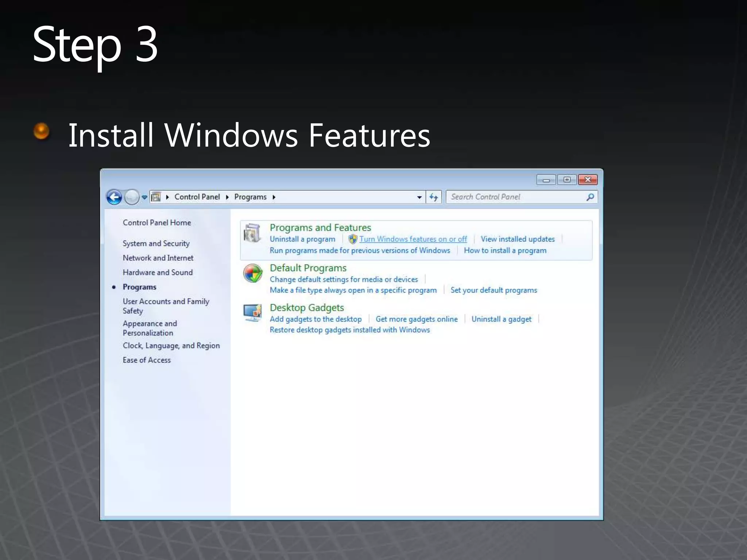
Task: Maximize the Control Panel window
Action: (567, 180)
